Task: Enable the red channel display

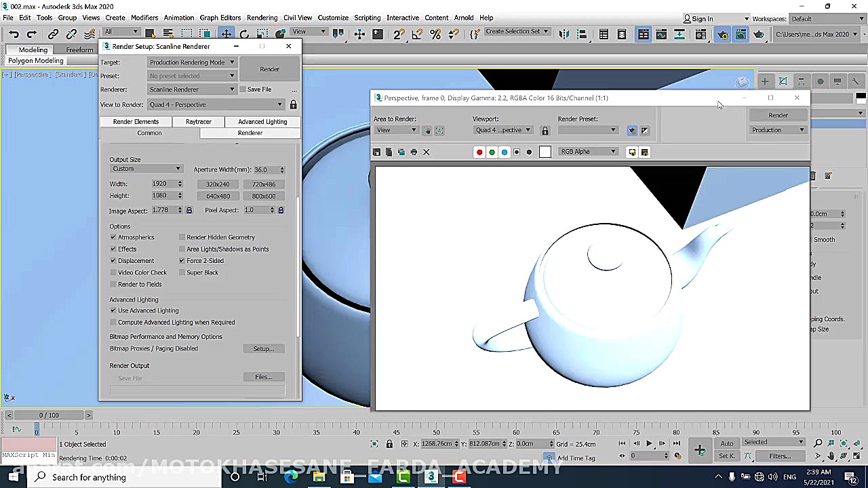Action: click(x=479, y=152)
